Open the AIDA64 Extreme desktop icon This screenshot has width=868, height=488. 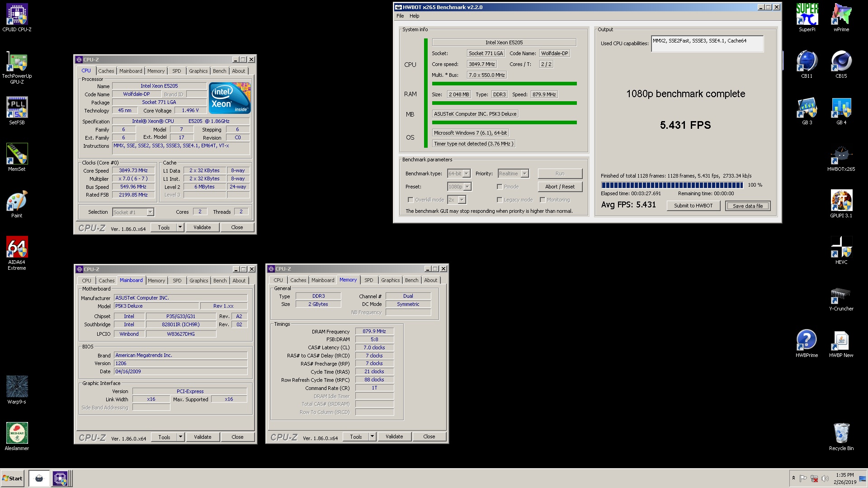pyautogui.click(x=17, y=253)
